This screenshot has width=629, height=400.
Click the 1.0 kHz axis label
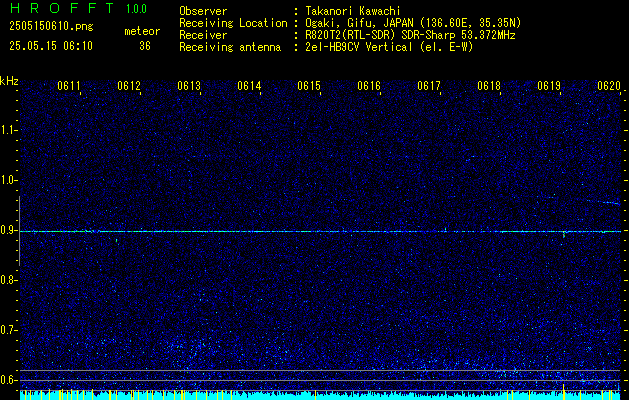point(8,180)
